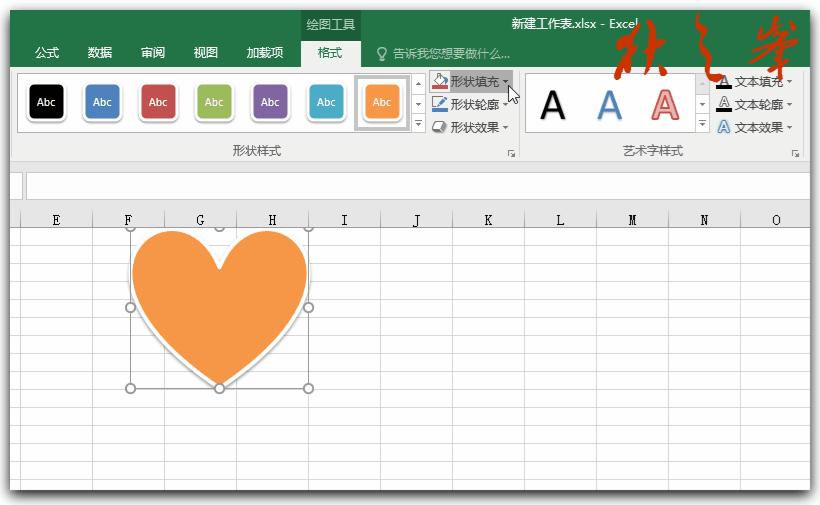Viewport: 820px width, 505px height.
Task: Select column I header
Action: [345, 220]
